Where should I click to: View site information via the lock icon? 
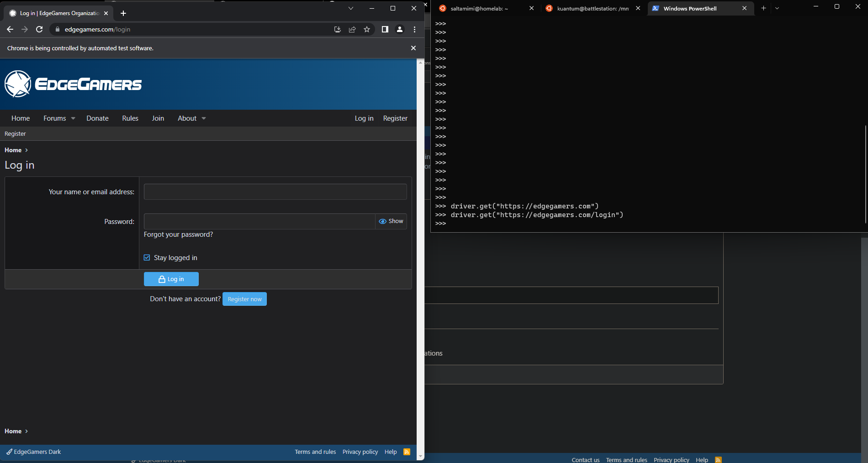pos(57,29)
